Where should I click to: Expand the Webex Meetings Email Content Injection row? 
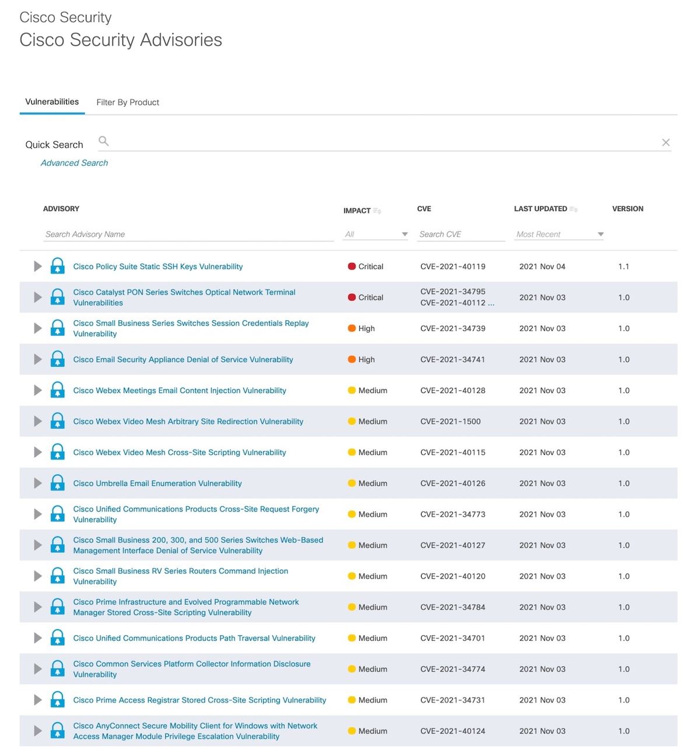[x=38, y=390]
